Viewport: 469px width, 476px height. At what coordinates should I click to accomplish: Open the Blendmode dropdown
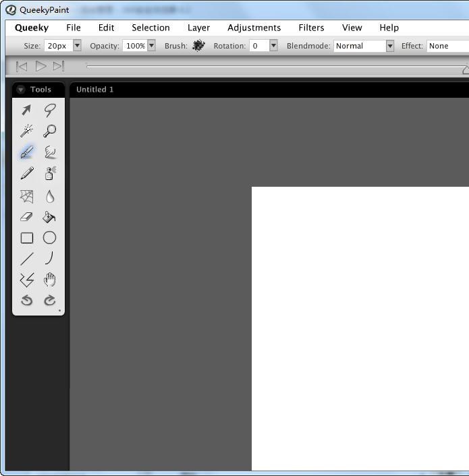389,46
